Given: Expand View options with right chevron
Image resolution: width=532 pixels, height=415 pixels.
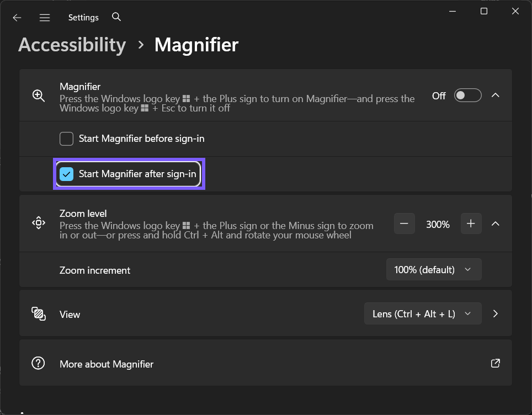Looking at the screenshot, I should (496, 313).
